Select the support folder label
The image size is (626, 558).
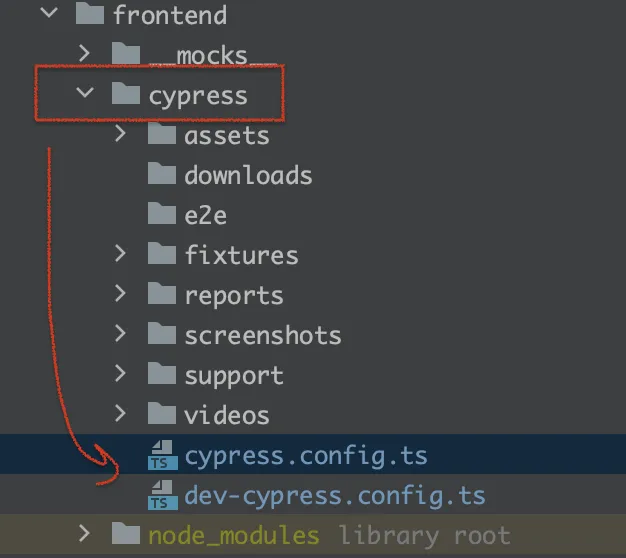(234, 376)
